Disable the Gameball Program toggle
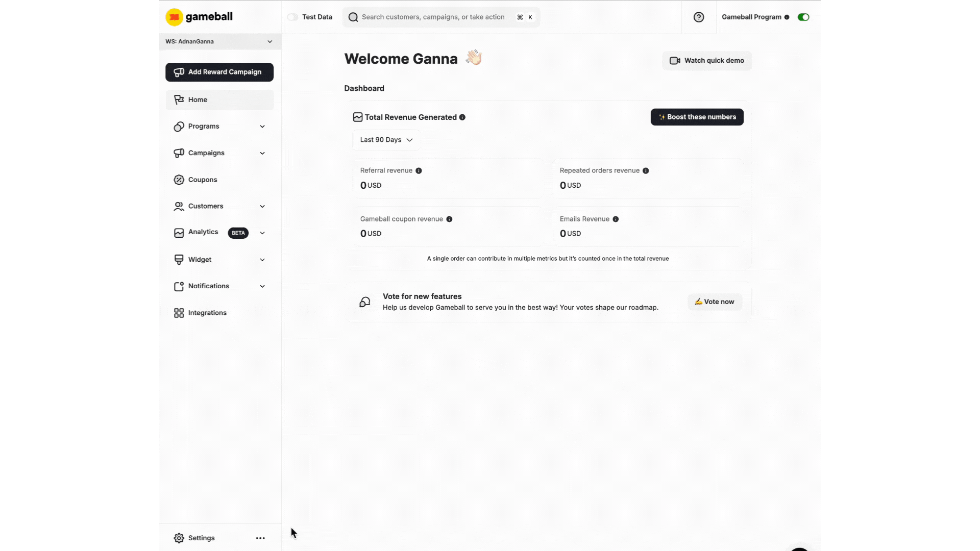The width and height of the screenshot is (980, 551). 803,17
